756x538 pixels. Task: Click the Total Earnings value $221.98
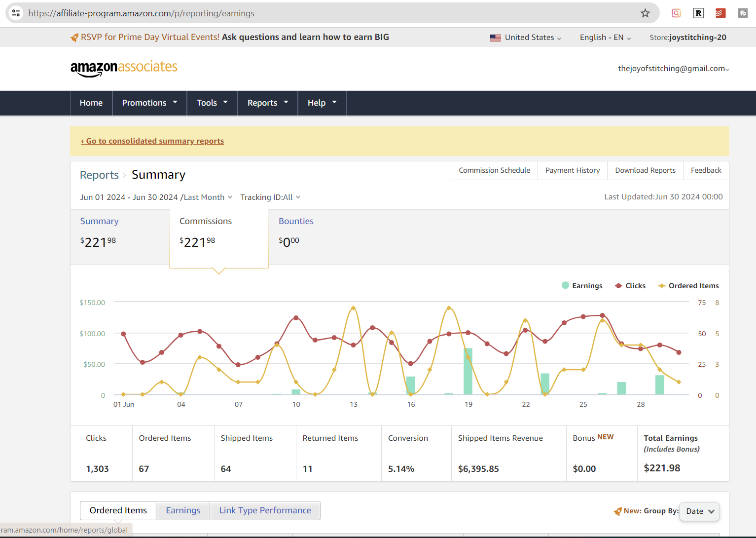pyautogui.click(x=662, y=468)
